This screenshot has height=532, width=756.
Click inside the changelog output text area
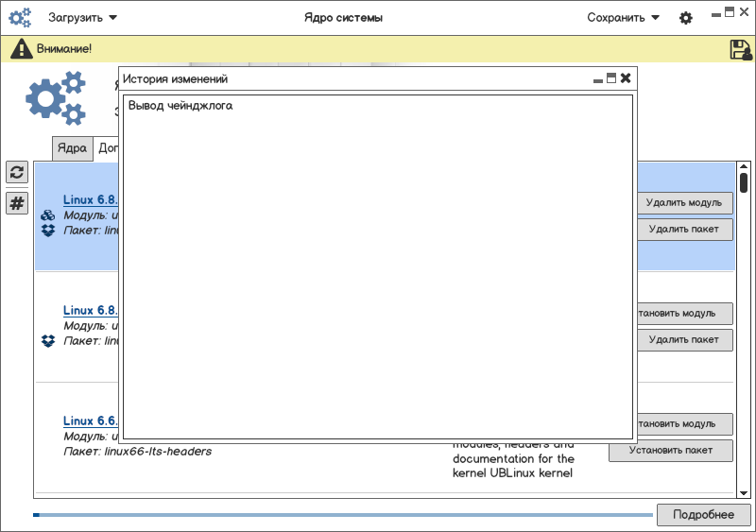(378, 266)
